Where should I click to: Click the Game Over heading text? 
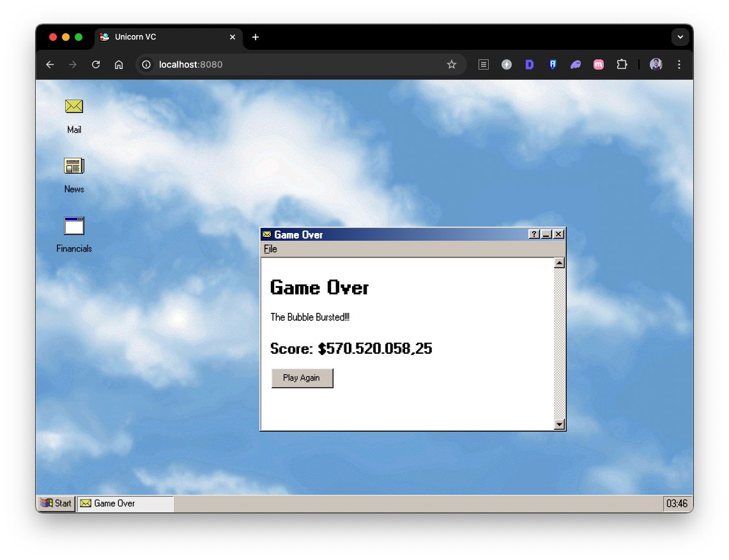click(x=319, y=288)
